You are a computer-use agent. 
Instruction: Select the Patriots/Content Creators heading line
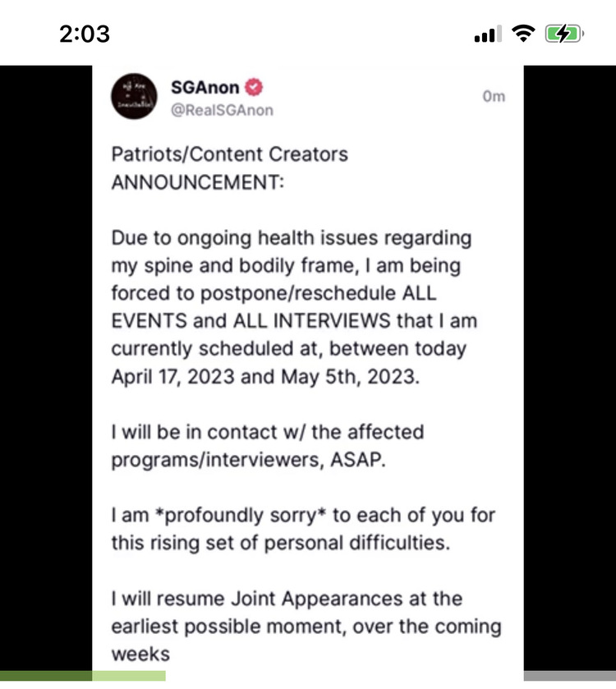(x=229, y=154)
